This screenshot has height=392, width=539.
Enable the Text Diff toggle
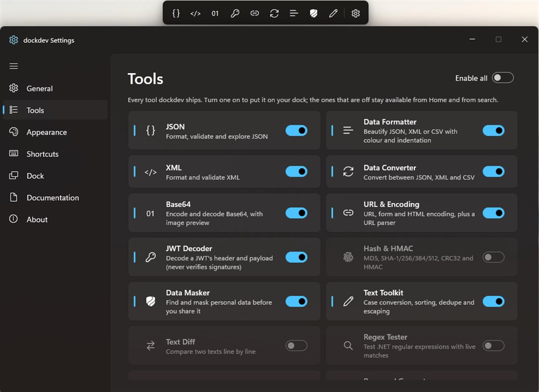click(296, 346)
